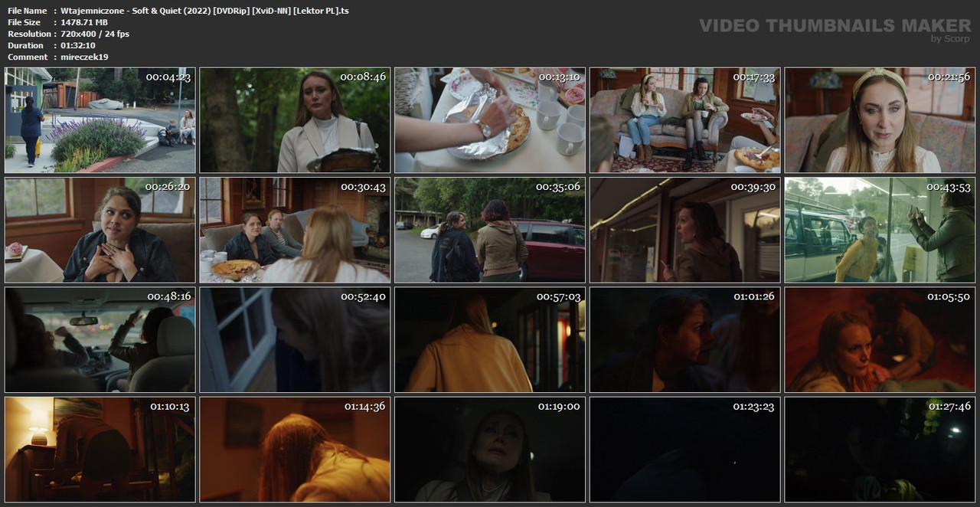
Task: Click the Resolution label
Action: tap(29, 34)
